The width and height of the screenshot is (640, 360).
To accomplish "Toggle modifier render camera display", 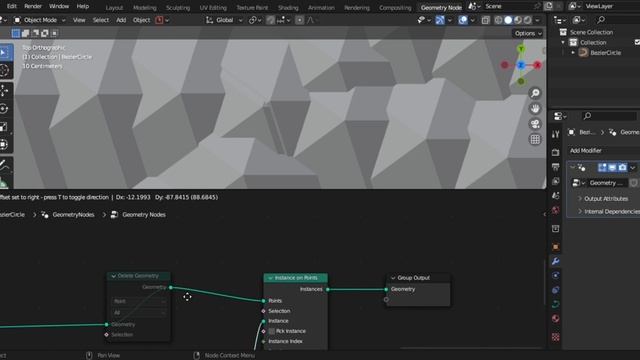I will (x=622, y=167).
